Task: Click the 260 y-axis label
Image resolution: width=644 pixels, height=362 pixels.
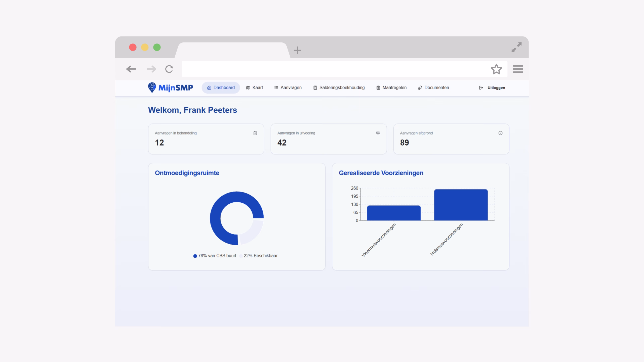Action: click(x=354, y=188)
